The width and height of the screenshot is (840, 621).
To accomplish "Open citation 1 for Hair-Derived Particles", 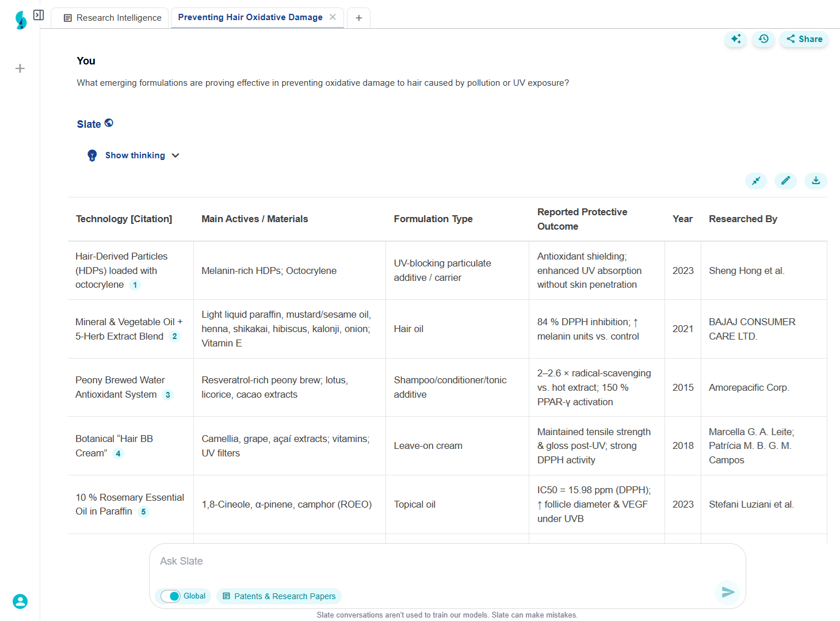I will [x=135, y=285].
